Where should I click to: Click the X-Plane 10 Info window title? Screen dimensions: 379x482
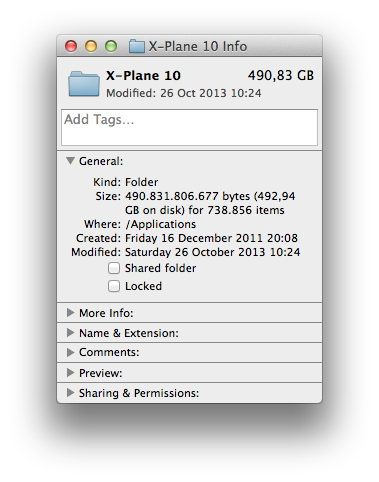click(198, 46)
